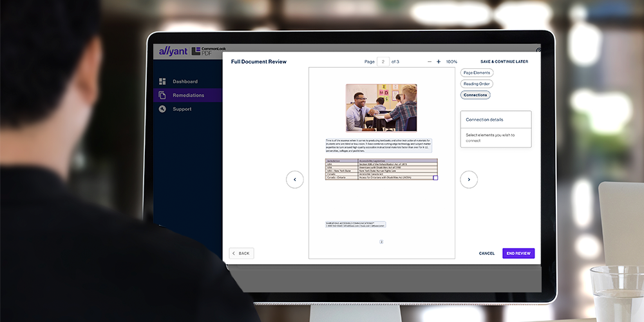Click Save & Continue Later
Viewport: 644px width, 322px height.
pyautogui.click(x=504, y=62)
